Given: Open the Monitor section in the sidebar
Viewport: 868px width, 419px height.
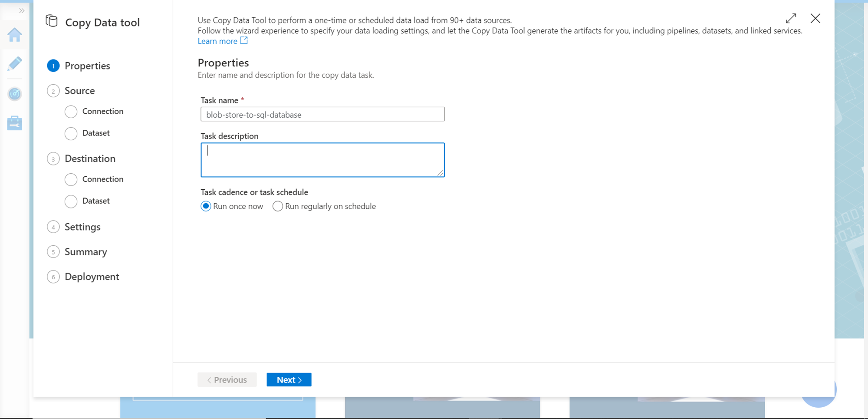Looking at the screenshot, I should (x=14, y=94).
